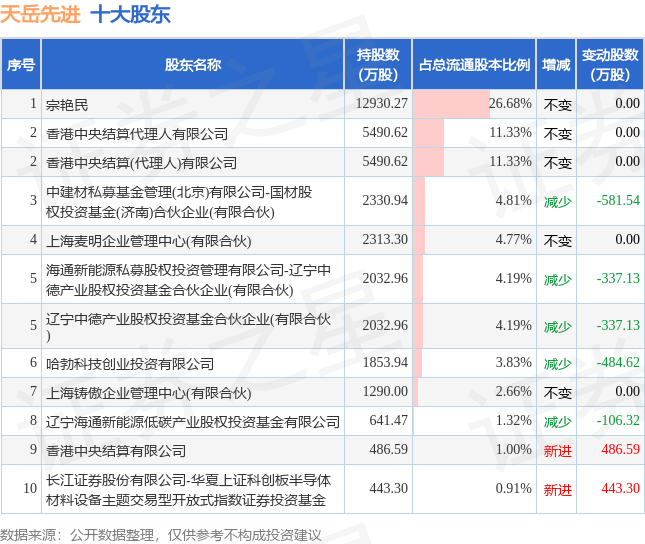The width and height of the screenshot is (645, 544).
Task: Click the 十大股东 heading
Action: [x=130, y=14]
